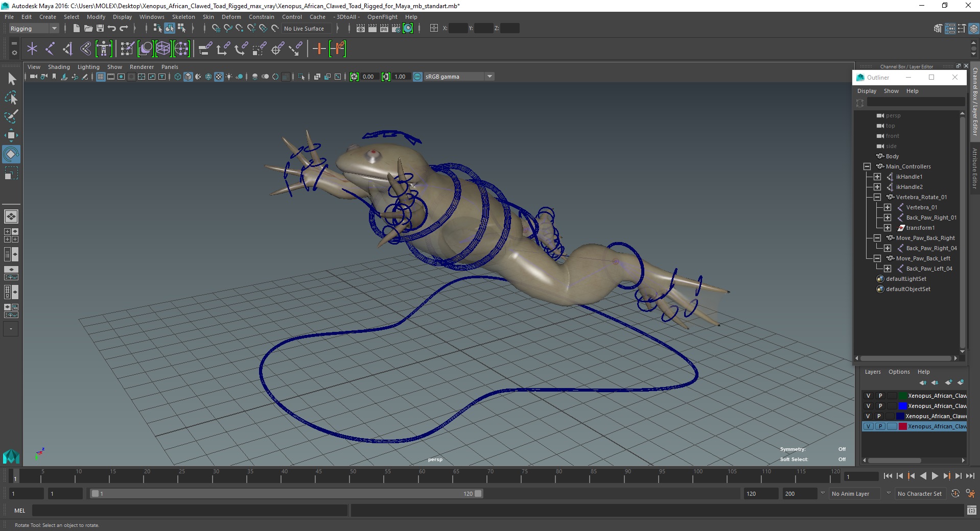Expand ikHandle1 in the Outliner
The height and width of the screenshot is (531, 980).
click(x=877, y=177)
